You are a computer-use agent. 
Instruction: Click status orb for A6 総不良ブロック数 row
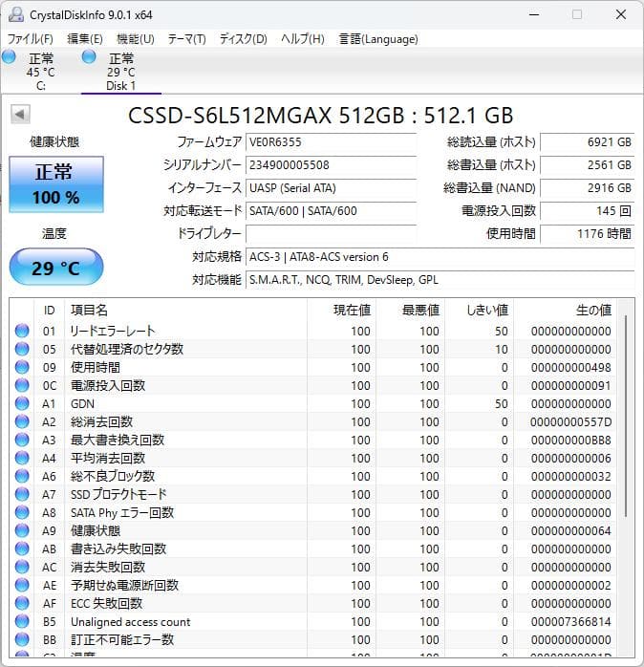pyautogui.click(x=22, y=476)
